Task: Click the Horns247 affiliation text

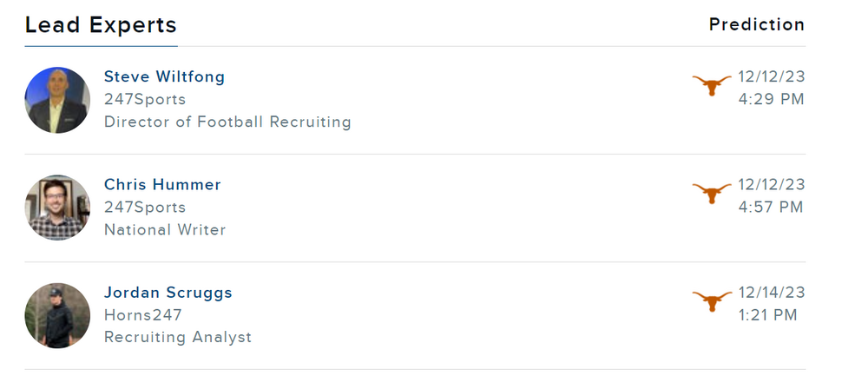Action: (143, 314)
